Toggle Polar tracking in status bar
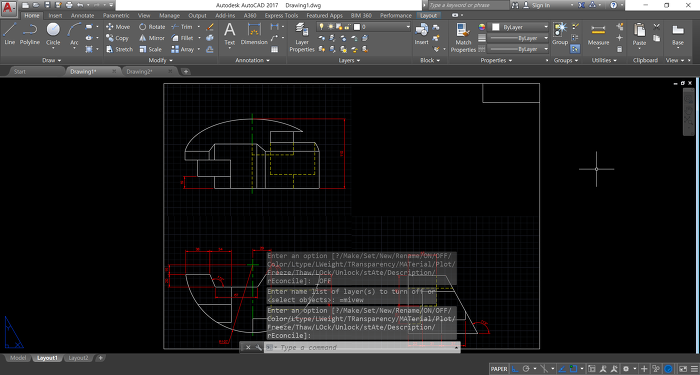 pyautogui.click(x=526, y=369)
